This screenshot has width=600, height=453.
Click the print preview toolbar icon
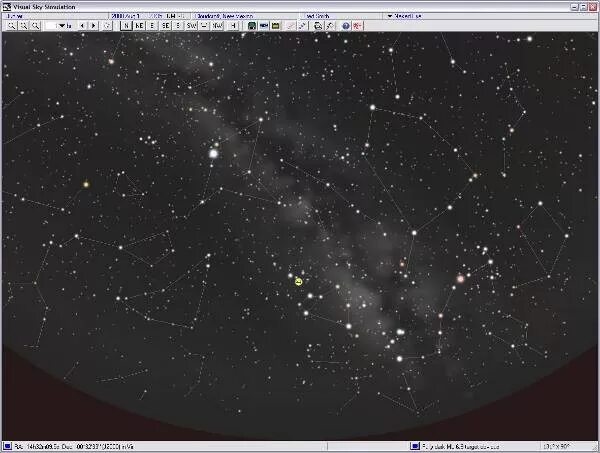(x=318, y=26)
